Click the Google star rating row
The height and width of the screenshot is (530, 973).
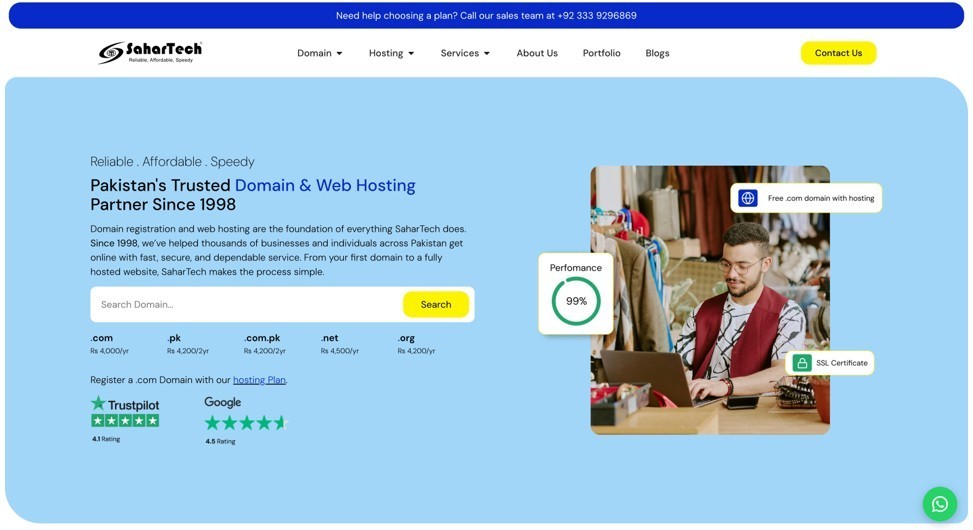coord(246,423)
